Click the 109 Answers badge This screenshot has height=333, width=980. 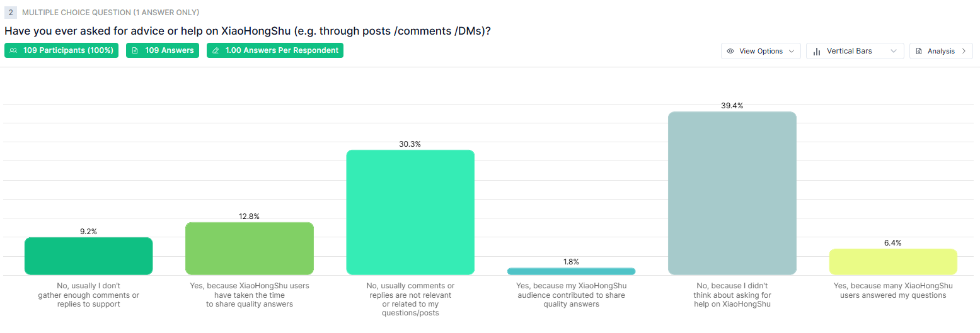coord(163,50)
